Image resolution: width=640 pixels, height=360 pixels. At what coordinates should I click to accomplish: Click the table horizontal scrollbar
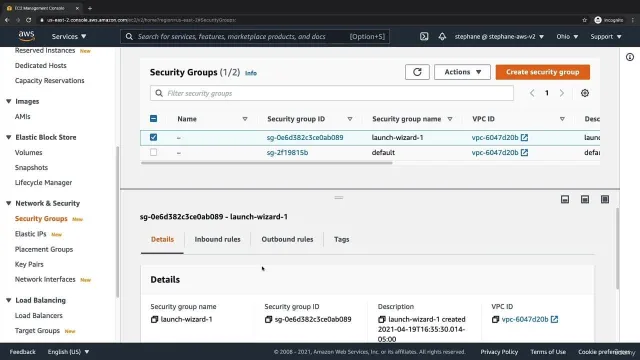[267, 163]
